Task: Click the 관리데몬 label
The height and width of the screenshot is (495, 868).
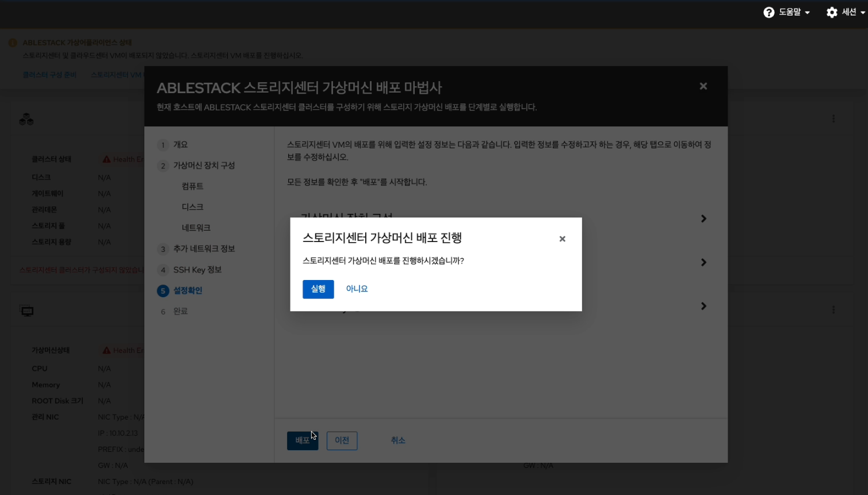Action: tap(44, 210)
